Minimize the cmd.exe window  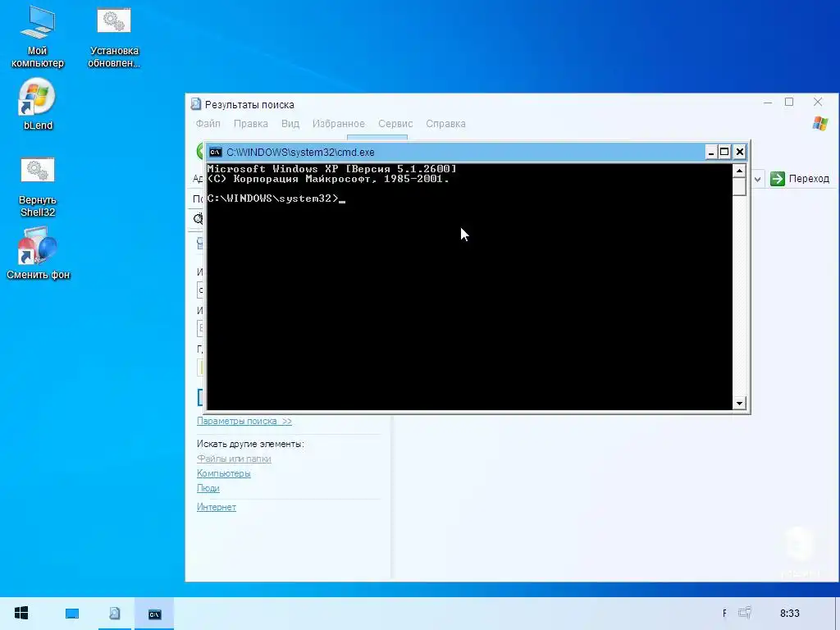click(711, 152)
